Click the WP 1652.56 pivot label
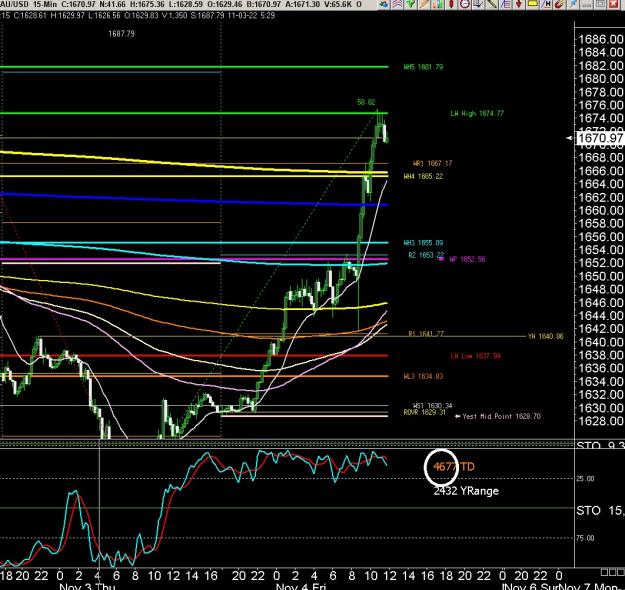The image size is (625, 590). [467, 259]
